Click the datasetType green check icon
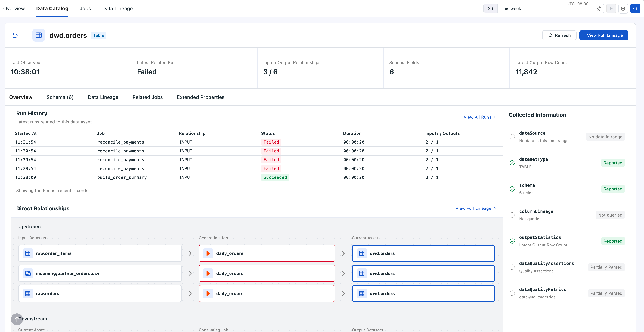Viewport: 644px width, 332px height. [x=512, y=163]
